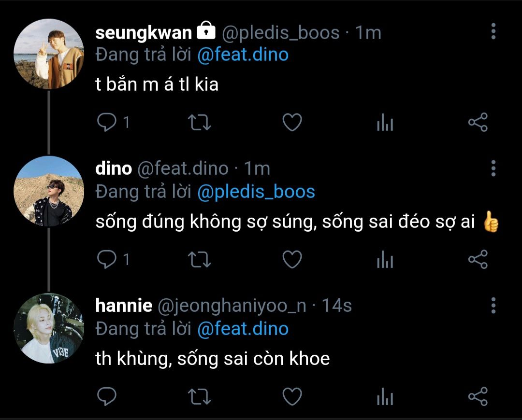Share dino's tweet
This screenshot has width=522, height=420.
tap(478, 260)
